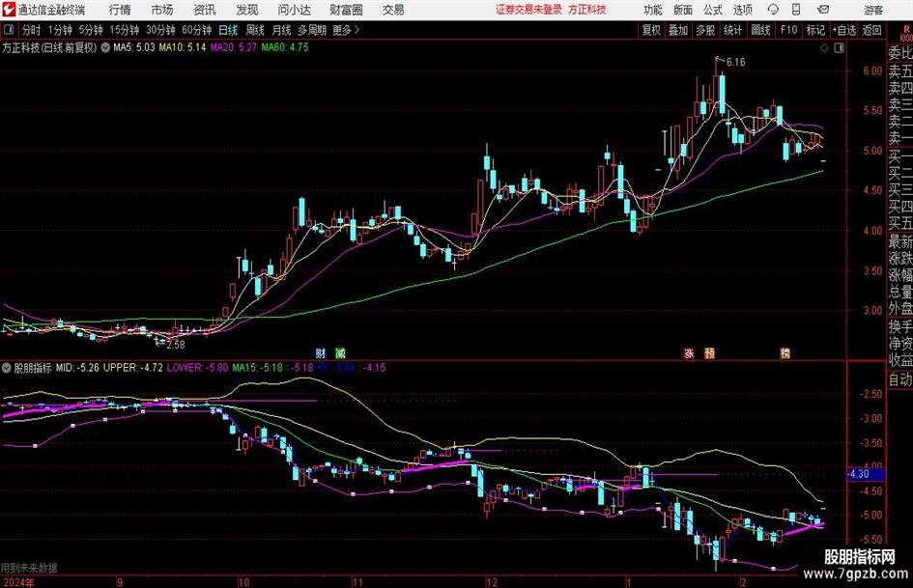Viewport: 913px width, 588px height.
Task: Click the red R 1000 corner icon
Action: [x=906, y=32]
